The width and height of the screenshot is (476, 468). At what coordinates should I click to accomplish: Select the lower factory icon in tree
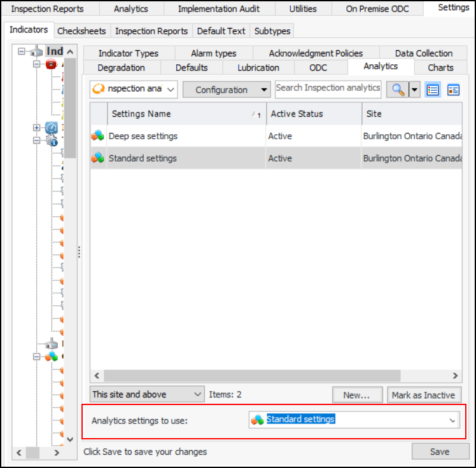(52, 343)
